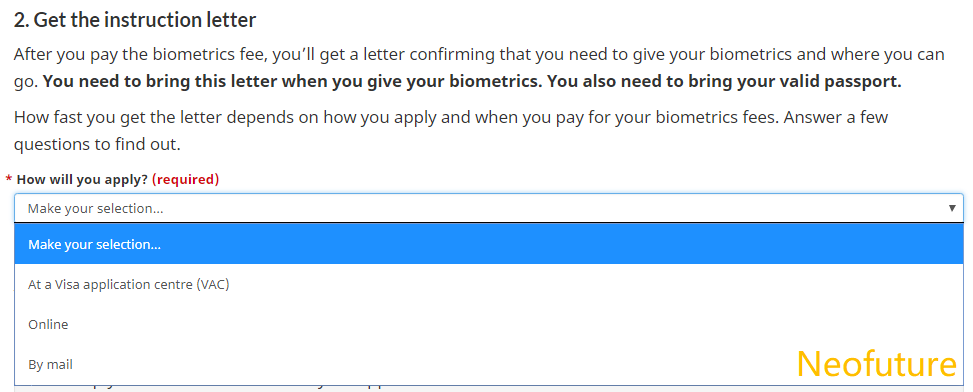Select the highlighted 'Make your selection...' option
This screenshot has height=392, width=973.
[489, 244]
